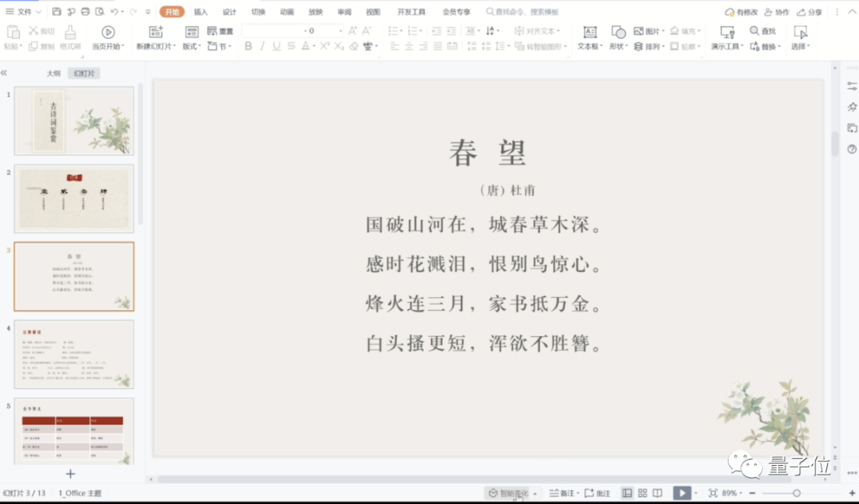This screenshot has width=859, height=504.
Task: Insert a text box (文本框)
Action: [589, 32]
